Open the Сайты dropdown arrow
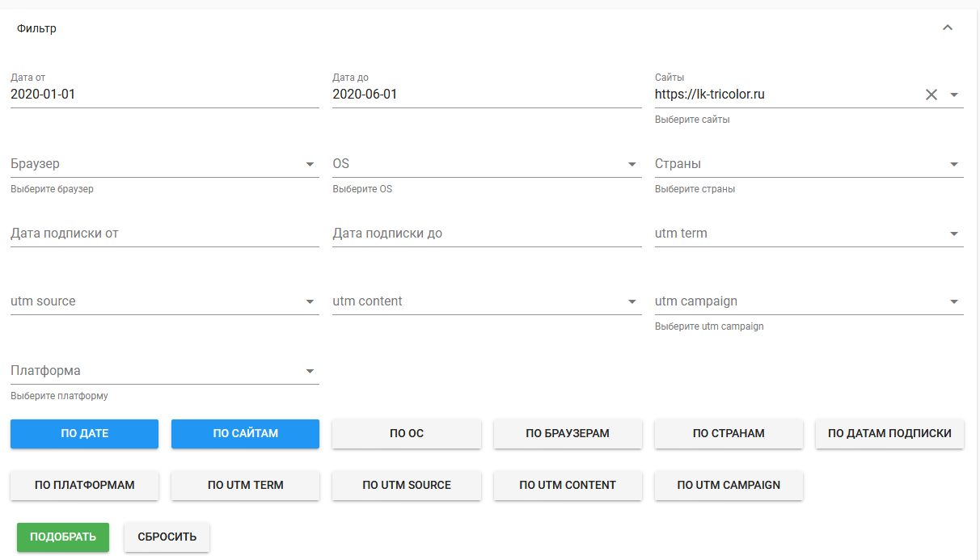The width and height of the screenshot is (980, 560). 954,95
